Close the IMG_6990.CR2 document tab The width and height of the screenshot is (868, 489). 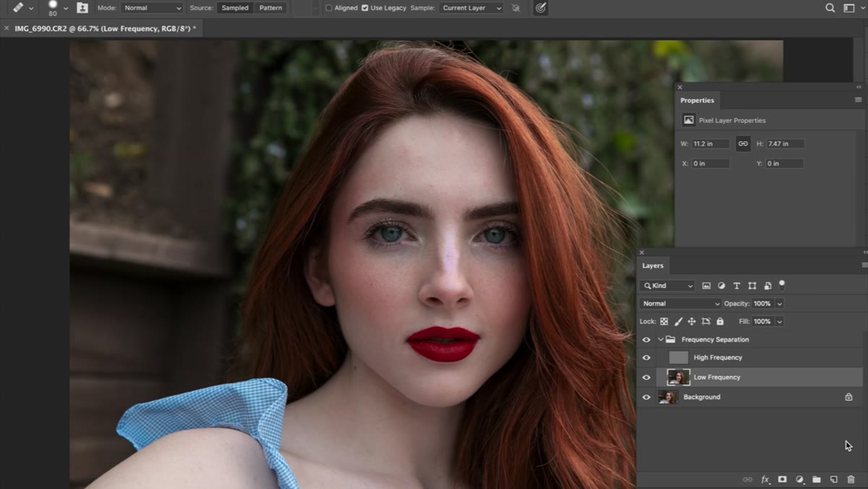tap(7, 28)
